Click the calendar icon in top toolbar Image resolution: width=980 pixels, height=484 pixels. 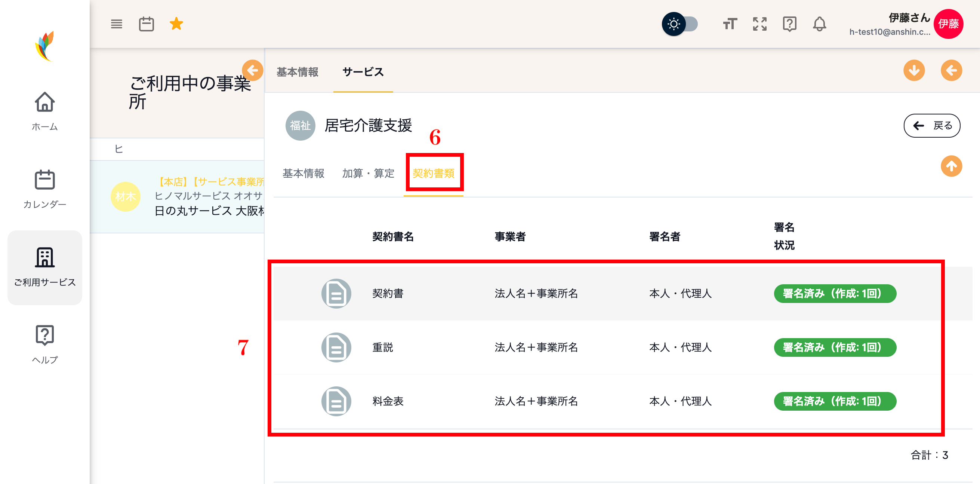(x=146, y=24)
